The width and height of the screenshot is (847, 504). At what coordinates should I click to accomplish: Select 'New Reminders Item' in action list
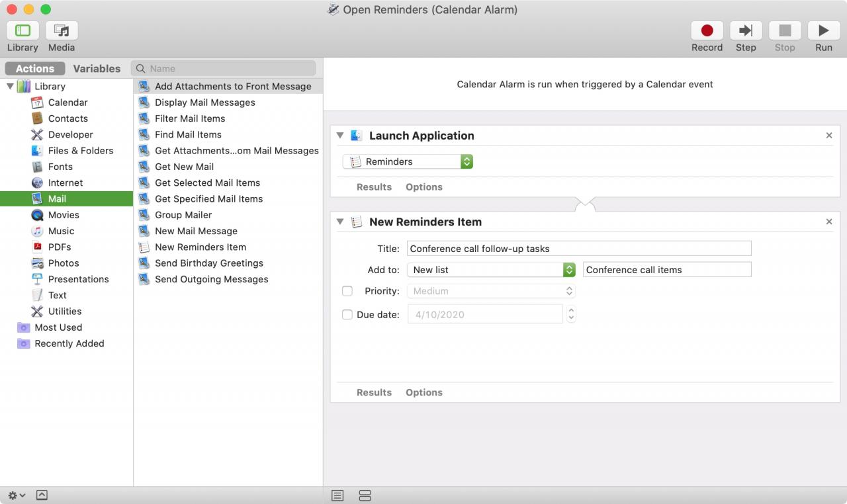228,247
